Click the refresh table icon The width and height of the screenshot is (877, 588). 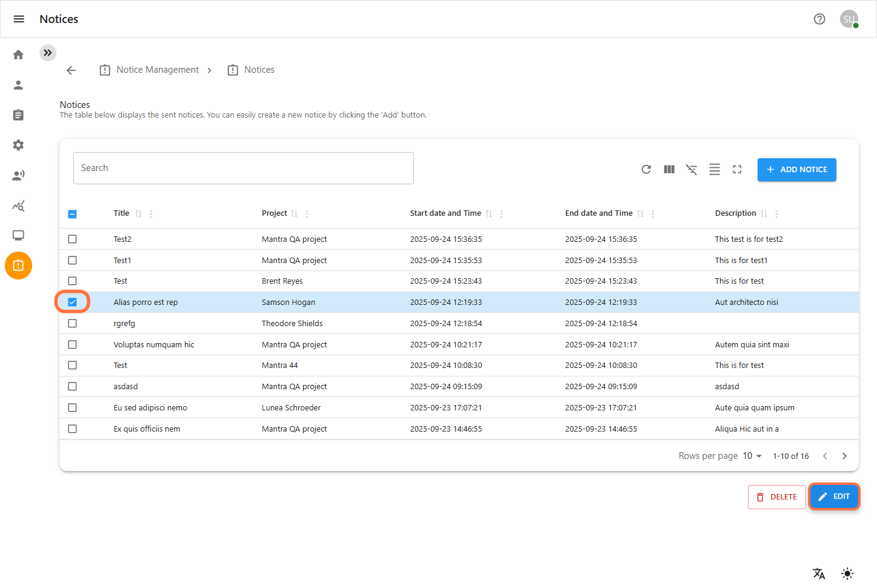point(646,170)
